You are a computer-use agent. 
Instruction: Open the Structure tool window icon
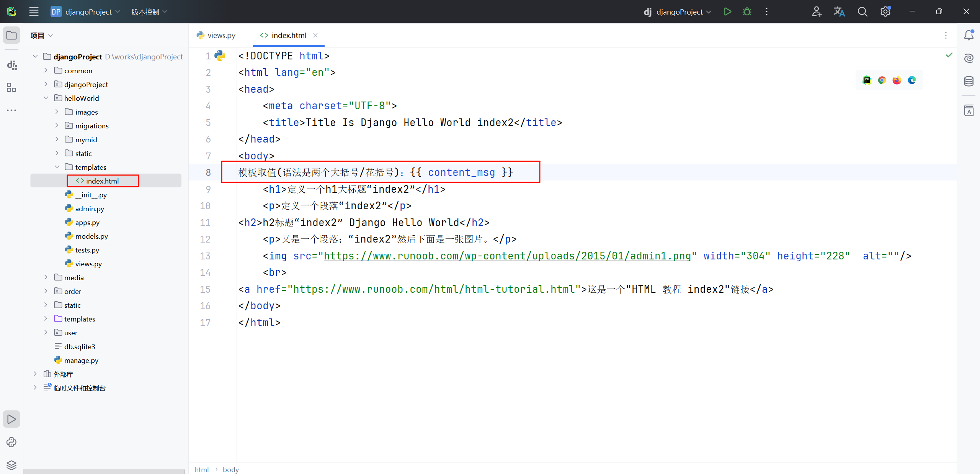11,88
